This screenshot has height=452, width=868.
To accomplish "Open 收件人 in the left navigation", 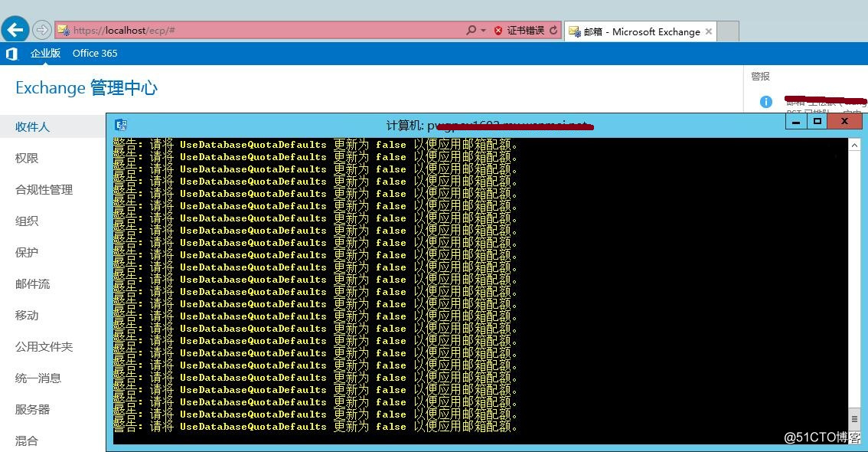I will [32, 127].
